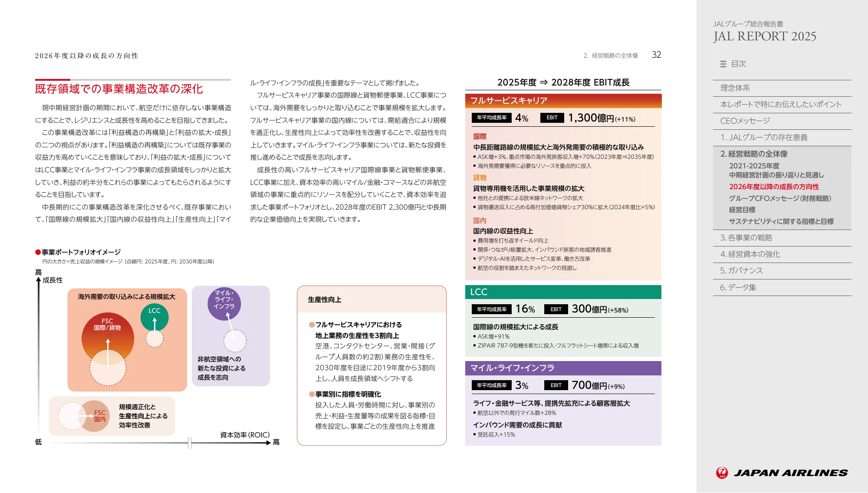
Task: Click the 生産性向上 box heading
Action: click(x=325, y=300)
